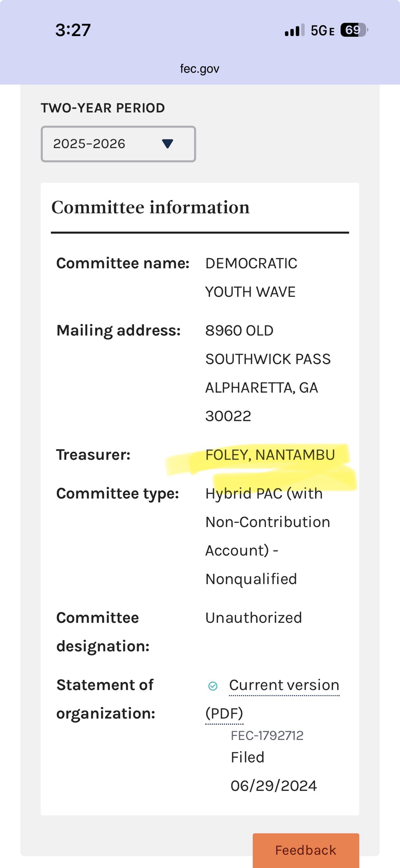The width and height of the screenshot is (400, 868).
Task: Tap the committee name DEMOCRATIC YOUTH WAVE
Action: 251,277
